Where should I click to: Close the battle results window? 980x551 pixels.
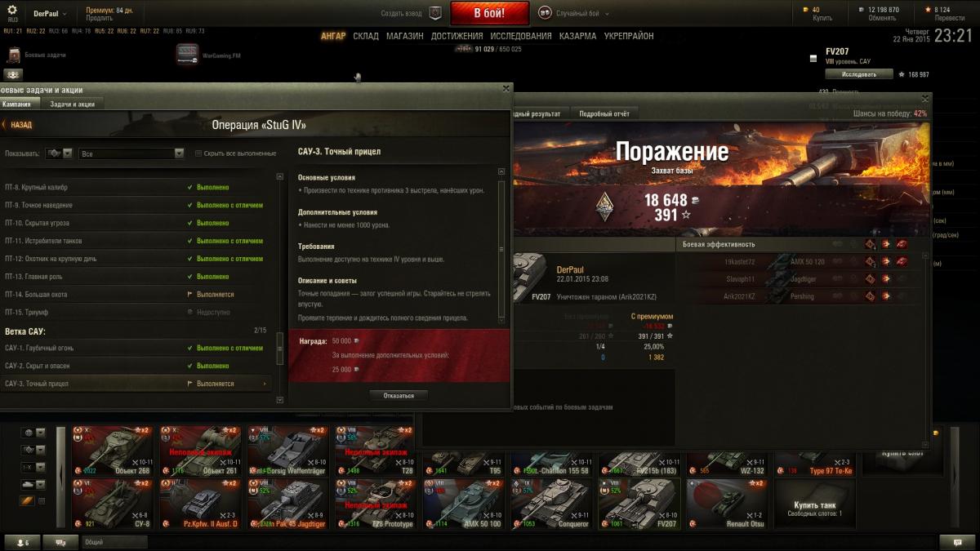[x=924, y=98]
